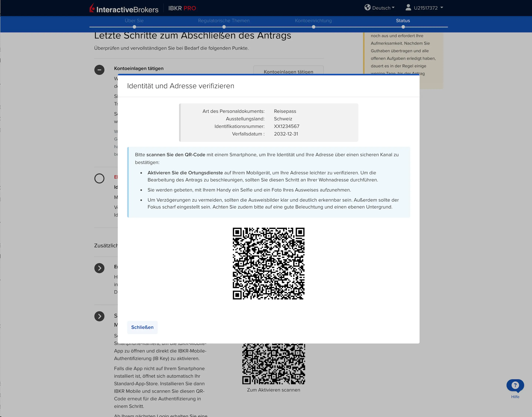Click the Identifikationsnummer value XX1234567
This screenshot has height=417, width=532.
[x=287, y=126]
